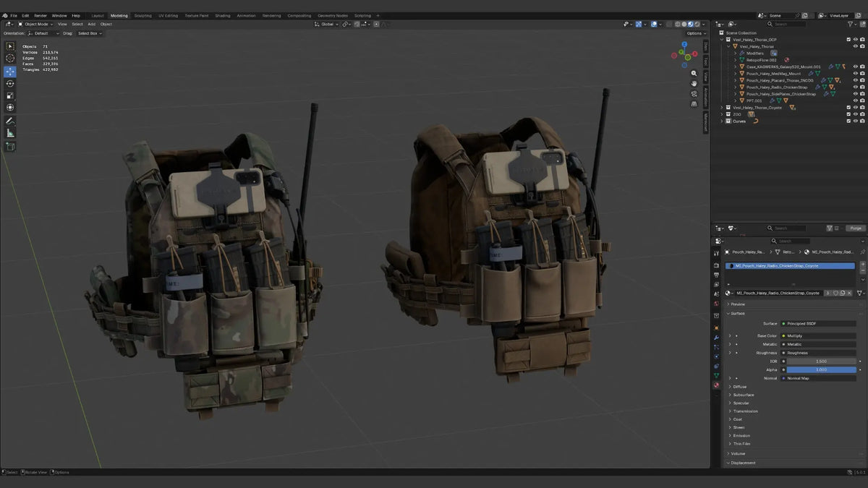Switch to the Shading workspace tab
The image size is (868, 488).
[x=223, y=15]
